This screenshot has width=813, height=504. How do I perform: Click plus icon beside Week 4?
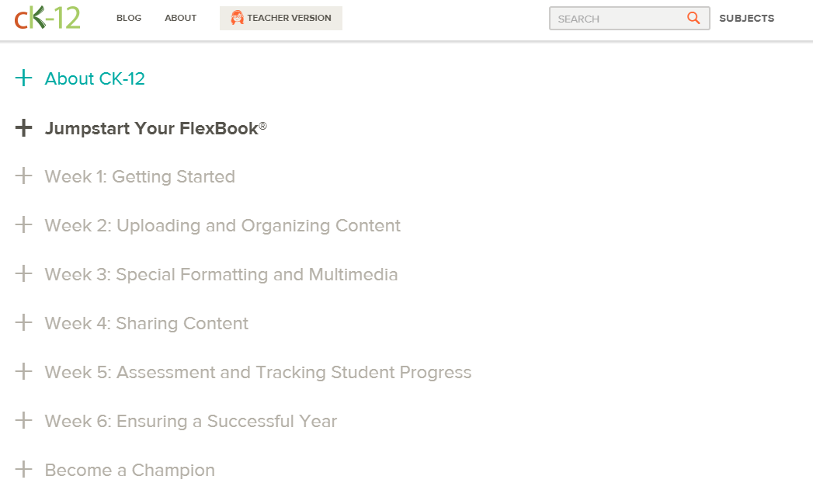pyautogui.click(x=24, y=323)
